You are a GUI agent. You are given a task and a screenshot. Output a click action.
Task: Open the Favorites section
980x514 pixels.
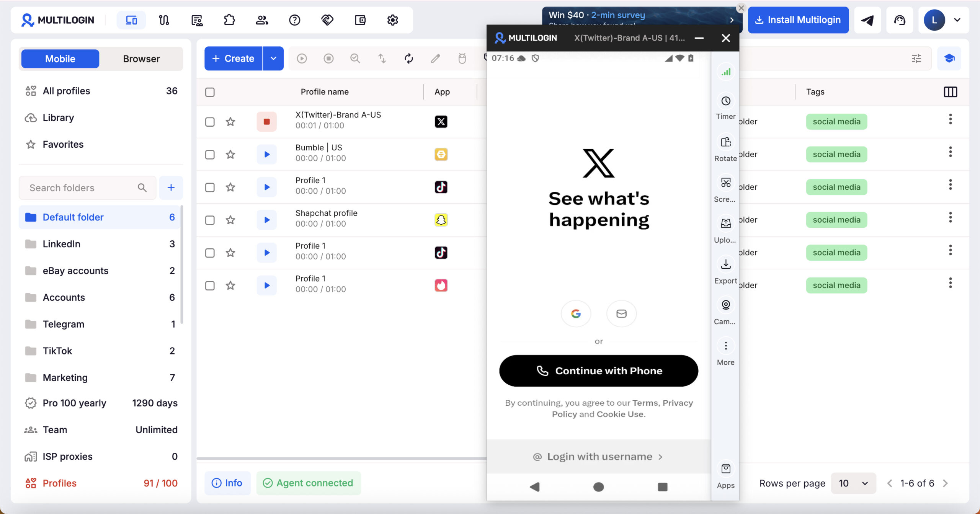click(x=101, y=145)
